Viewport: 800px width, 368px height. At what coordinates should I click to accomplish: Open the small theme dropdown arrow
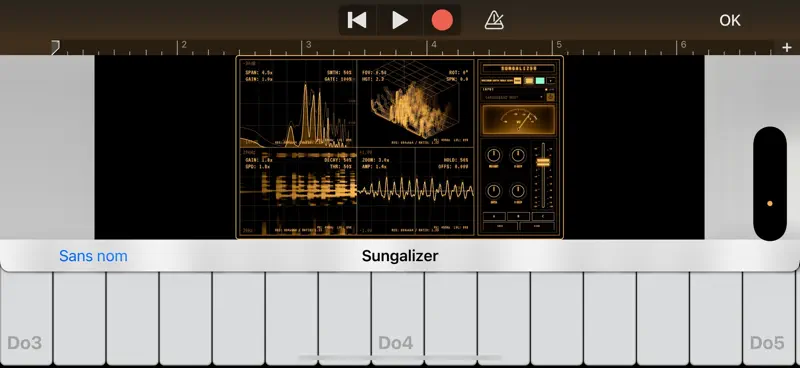click(x=551, y=81)
